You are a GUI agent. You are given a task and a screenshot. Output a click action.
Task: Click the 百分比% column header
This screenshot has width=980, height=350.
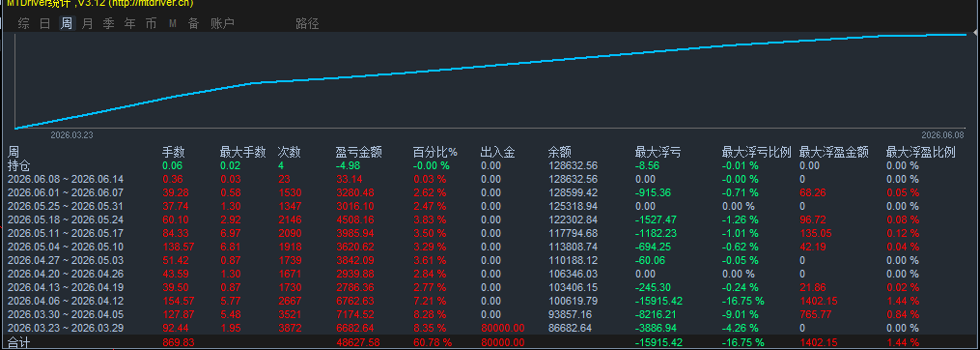435,152
